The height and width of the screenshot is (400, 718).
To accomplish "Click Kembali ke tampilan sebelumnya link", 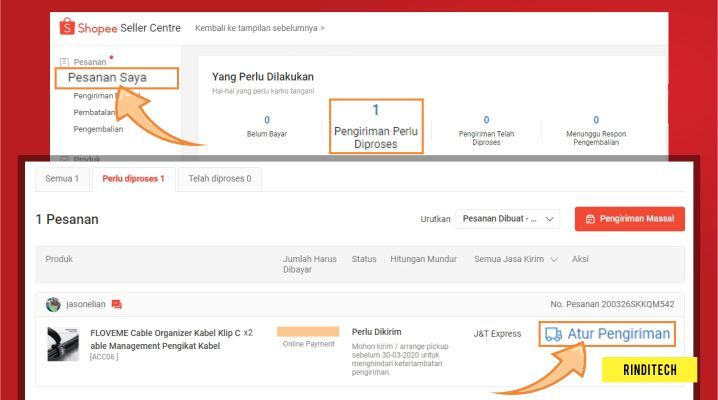I will [x=260, y=28].
